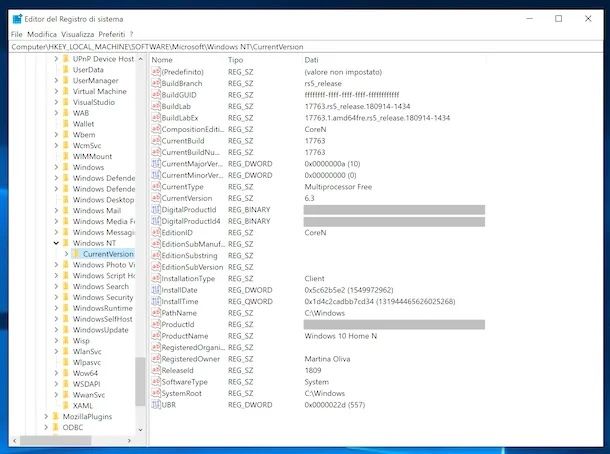
Task: Click the (Predefinito) default value icon
Action: [156, 72]
